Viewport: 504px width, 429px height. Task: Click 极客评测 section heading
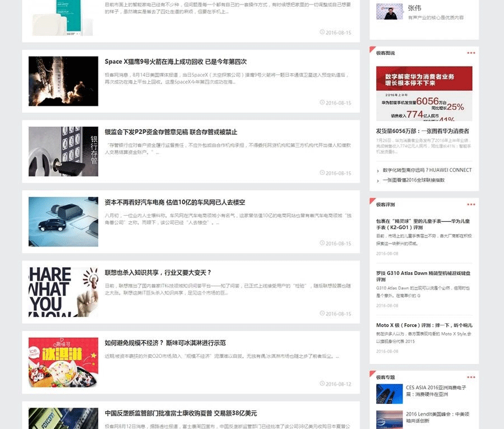[x=385, y=204]
